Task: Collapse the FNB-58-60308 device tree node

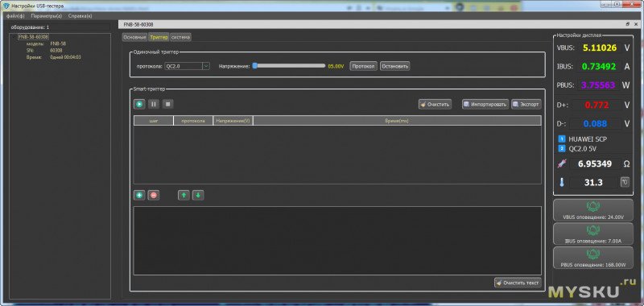Action: click(14, 37)
